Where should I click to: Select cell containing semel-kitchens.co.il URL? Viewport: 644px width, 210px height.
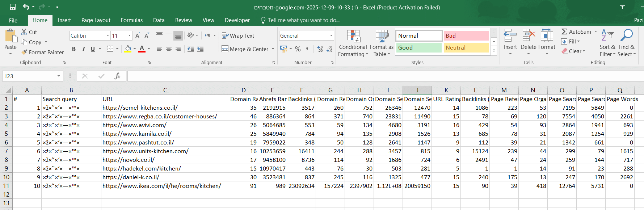165,108
